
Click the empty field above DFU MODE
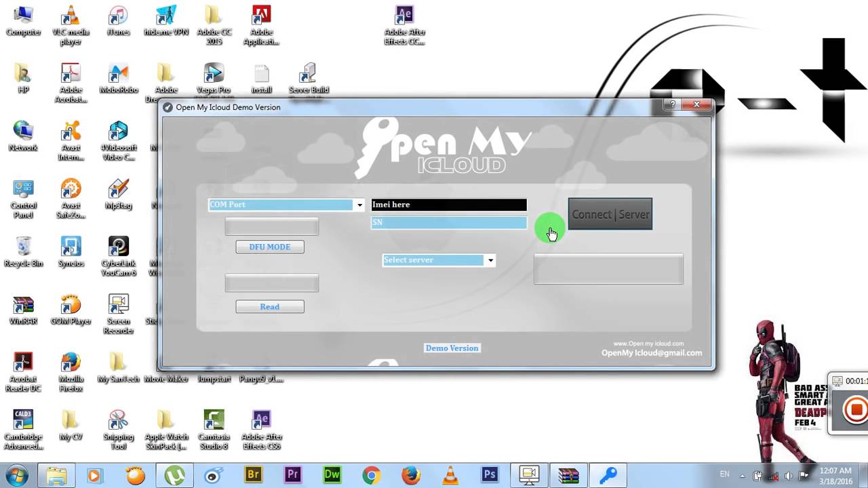point(271,227)
